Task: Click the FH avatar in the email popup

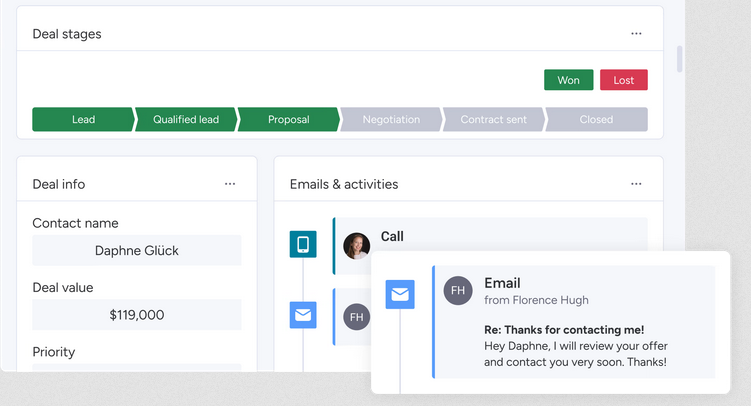Action: pyautogui.click(x=458, y=290)
